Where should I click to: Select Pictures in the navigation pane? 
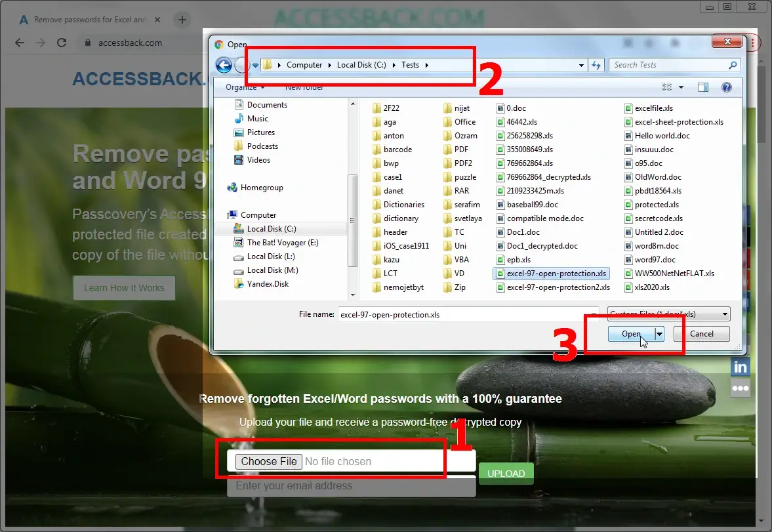pos(254,132)
